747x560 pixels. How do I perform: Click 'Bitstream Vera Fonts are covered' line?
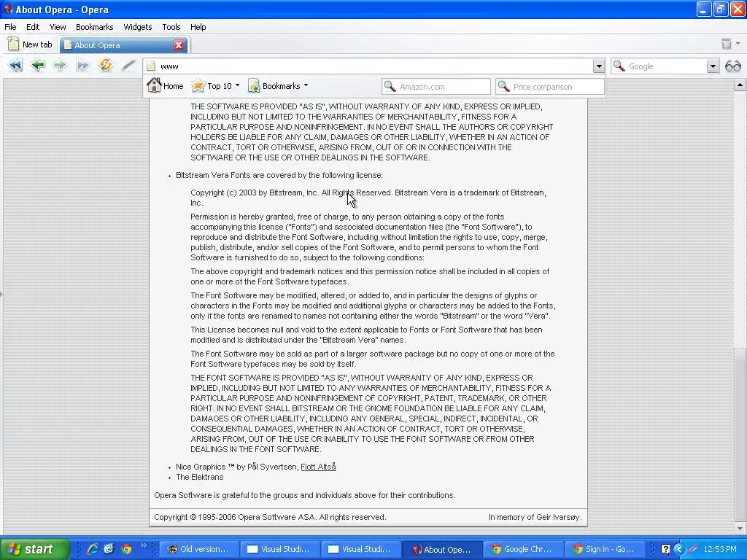click(x=279, y=175)
